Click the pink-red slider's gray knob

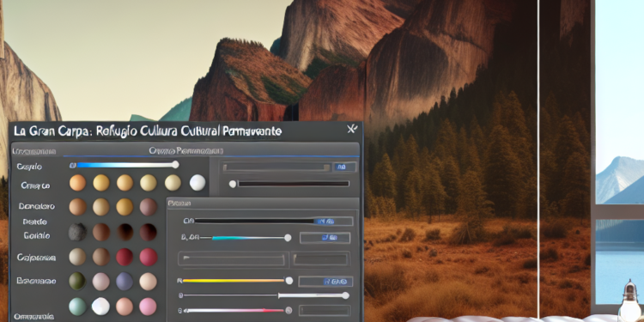pyautogui.click(x=289, y=310)
